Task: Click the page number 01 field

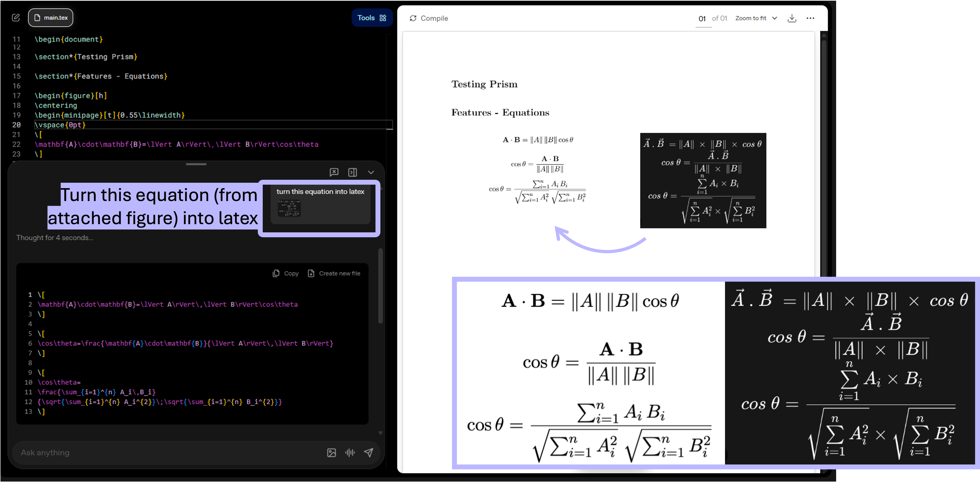Action: [x=702, y=19]
